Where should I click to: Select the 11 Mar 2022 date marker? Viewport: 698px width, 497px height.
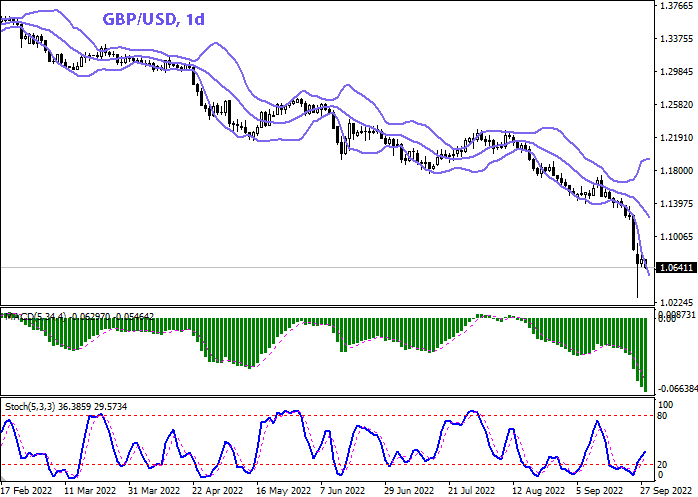92,491
